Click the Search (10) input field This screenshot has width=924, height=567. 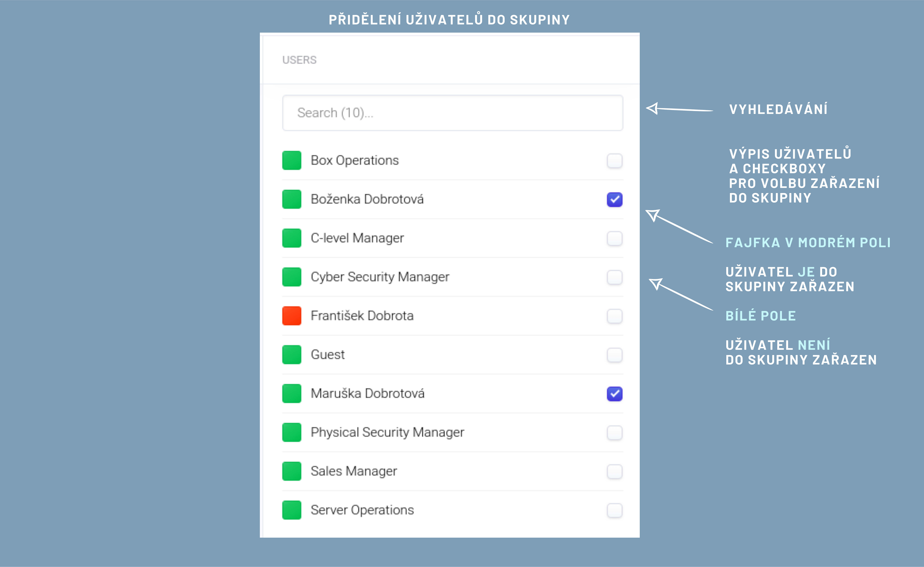coord(452,113)
